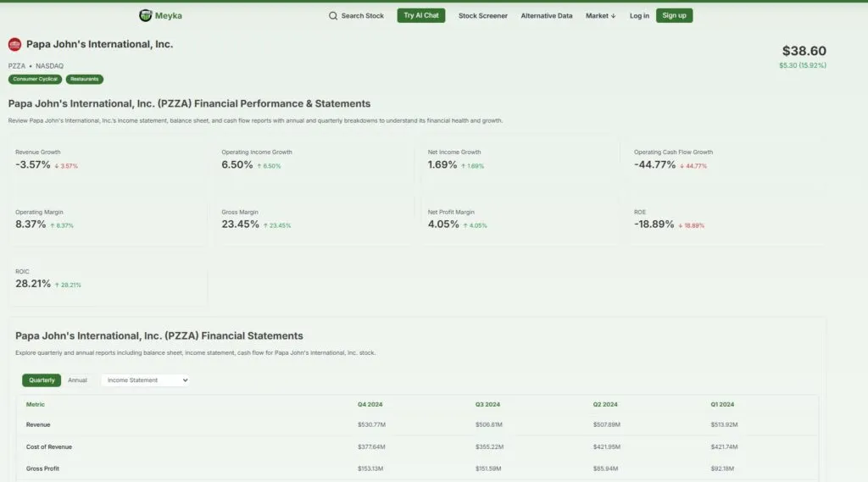Click the Papa John's International, Inc. title

100,44
